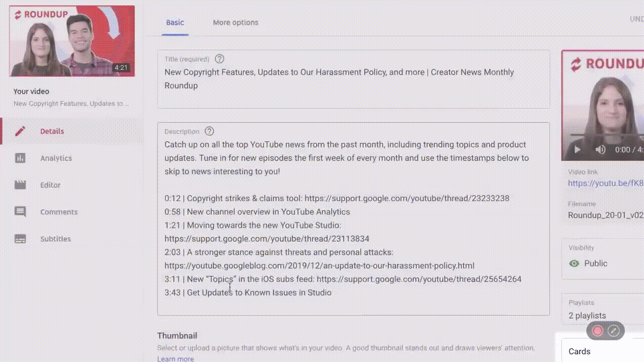
Task: Switch to the Basic tab
Action: pyautogui.click(x=175, y=23)
